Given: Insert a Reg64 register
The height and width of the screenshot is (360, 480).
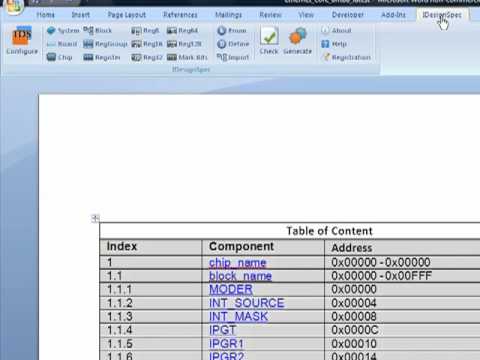Looking at the screenshot, I should [182, 31].
